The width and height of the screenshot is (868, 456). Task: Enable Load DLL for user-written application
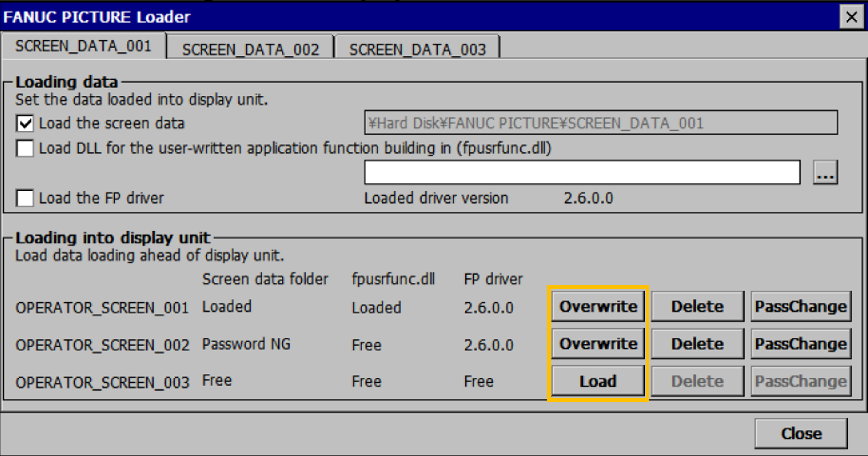pos(25,148)
